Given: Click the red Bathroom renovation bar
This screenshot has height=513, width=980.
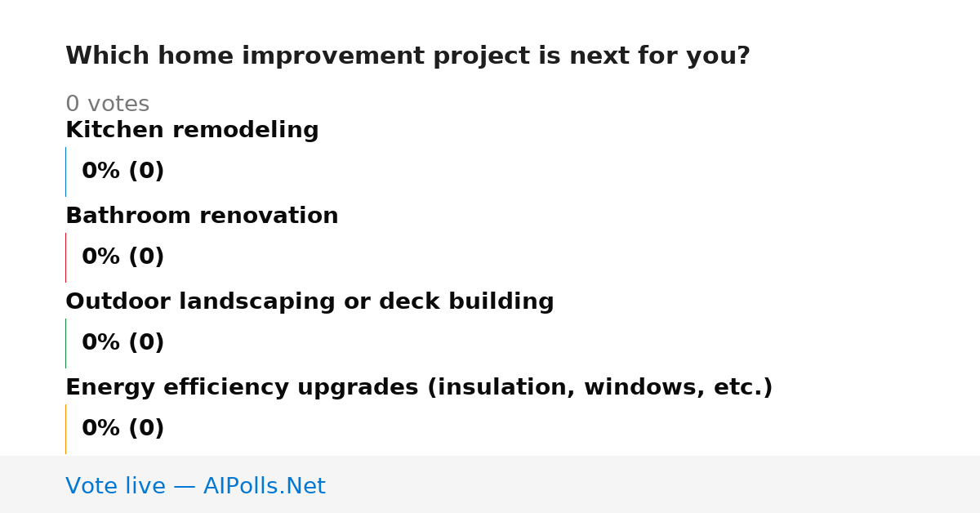Looking at the screenshot, I should pyautogui.click(x=65, y=257).
